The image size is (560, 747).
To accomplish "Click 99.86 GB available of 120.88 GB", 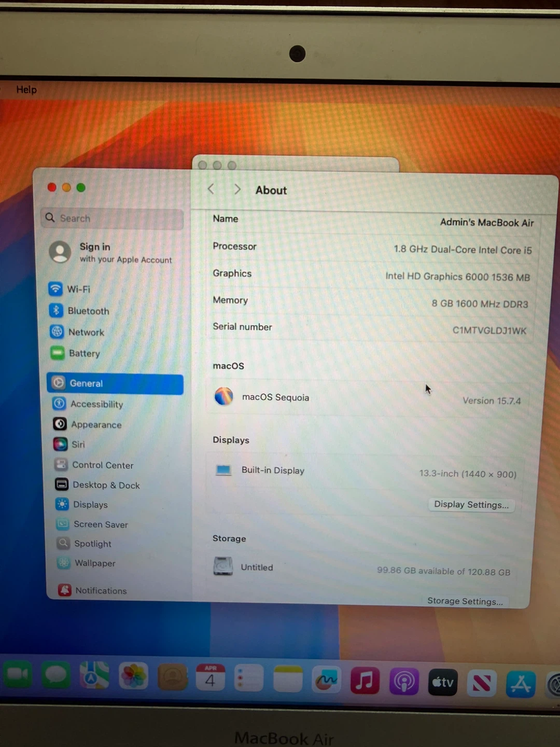I will (443, 571).
